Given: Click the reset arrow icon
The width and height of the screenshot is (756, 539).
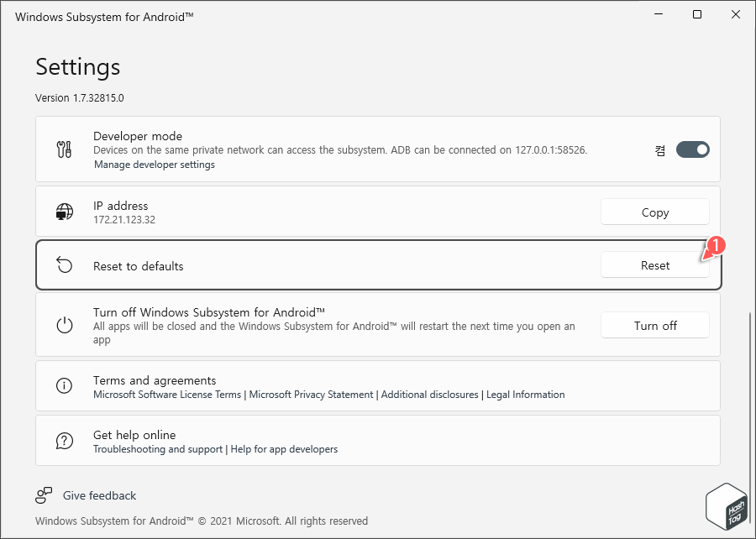Looking at the screenshot, I should tap(65, 264).
